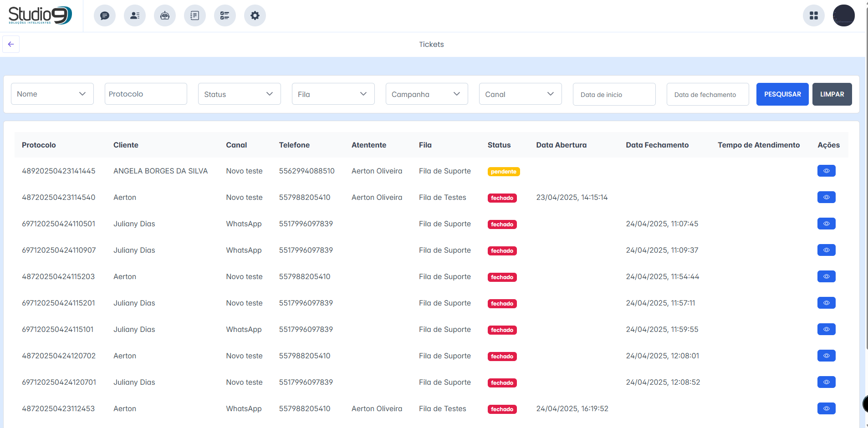Expand the Status filter dropdown
The image size is (868, 428).
pyautogui.click(x=239, y=94)
